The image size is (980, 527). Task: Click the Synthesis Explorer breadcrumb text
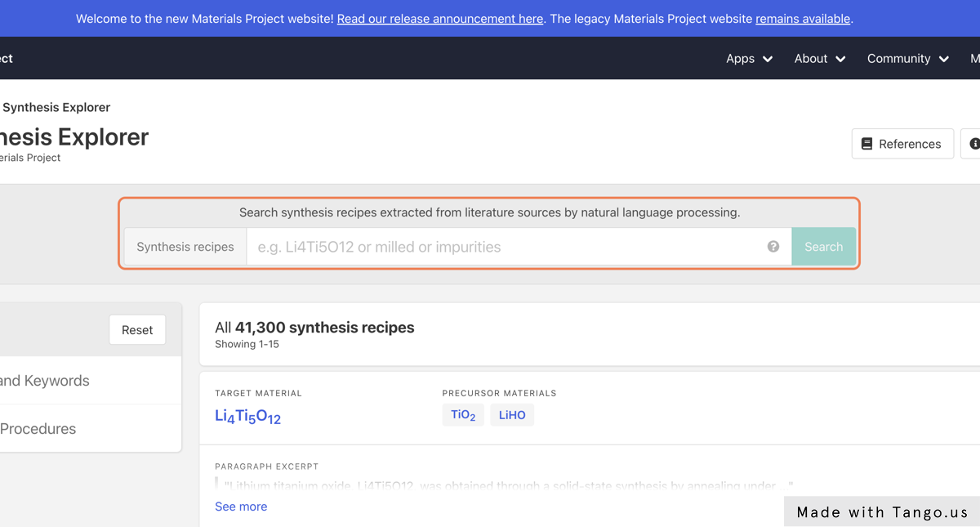coord(56,107)
